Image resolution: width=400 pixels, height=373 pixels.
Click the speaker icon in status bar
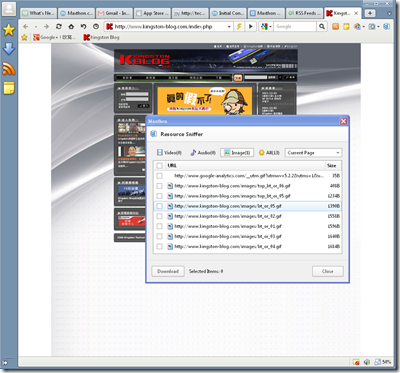point(367,362)
